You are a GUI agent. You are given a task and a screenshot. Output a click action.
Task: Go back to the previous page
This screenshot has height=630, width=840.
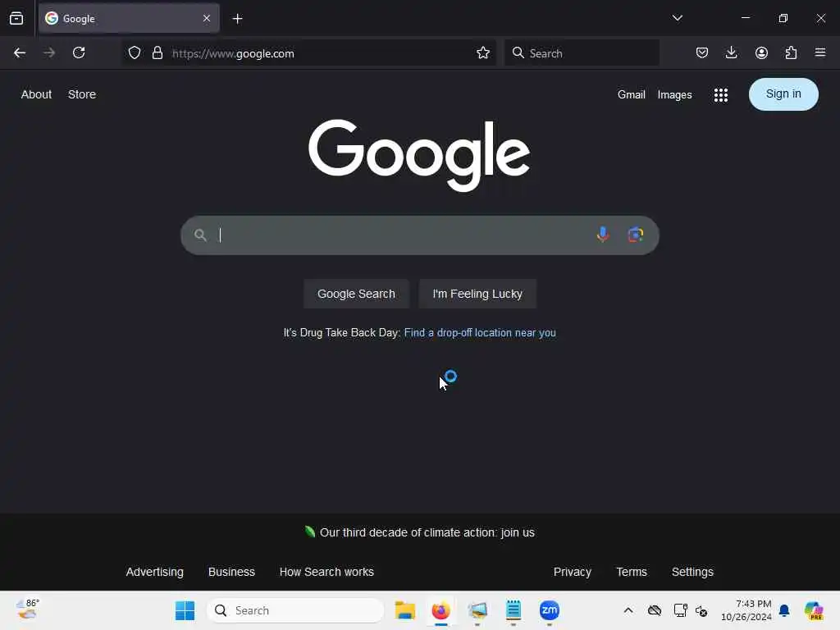coord(20,52)
